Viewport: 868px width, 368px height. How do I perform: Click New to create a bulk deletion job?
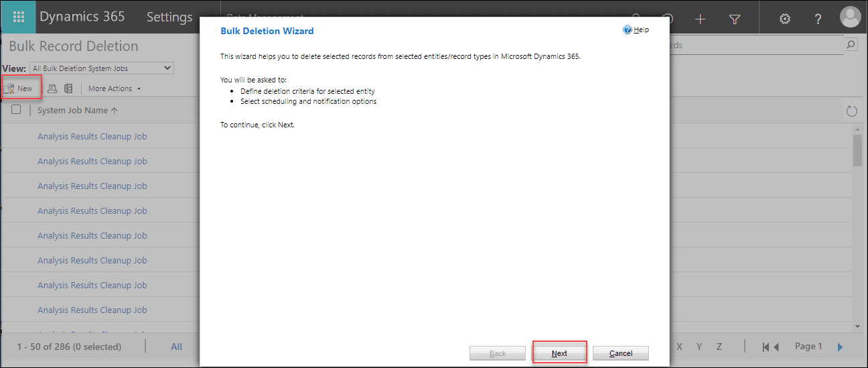[19, 88]
